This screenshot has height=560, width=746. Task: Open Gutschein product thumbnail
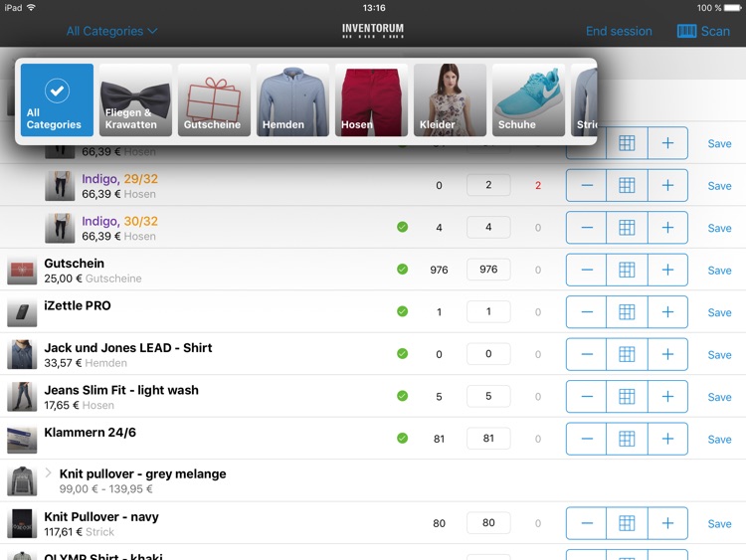[x=22, y=270]
